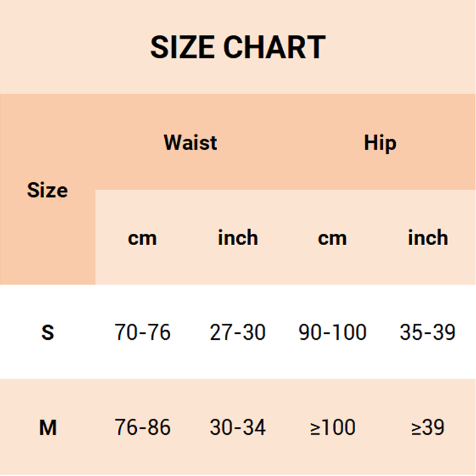476x476 pixels.
Task: Click the inch subheader under Hip
Action: tap(428, 238)
